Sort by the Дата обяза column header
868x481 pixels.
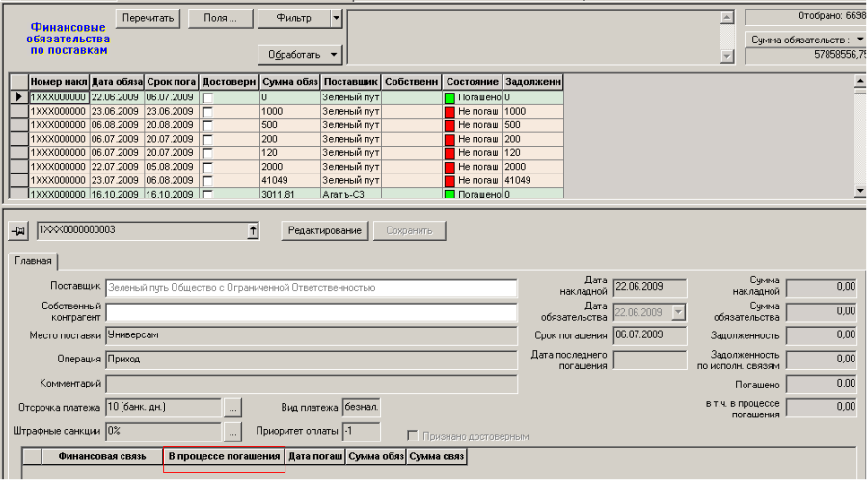[x=117, y=82]
